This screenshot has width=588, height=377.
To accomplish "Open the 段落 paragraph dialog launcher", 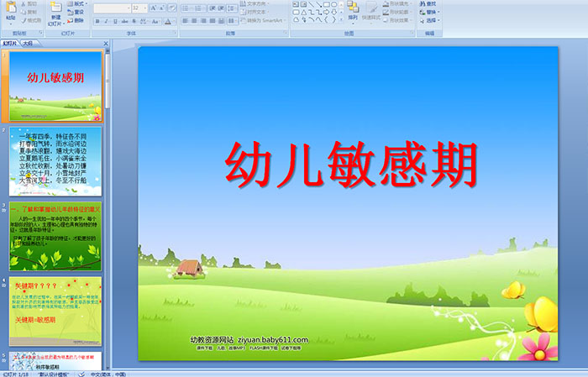I will (286, 33).
